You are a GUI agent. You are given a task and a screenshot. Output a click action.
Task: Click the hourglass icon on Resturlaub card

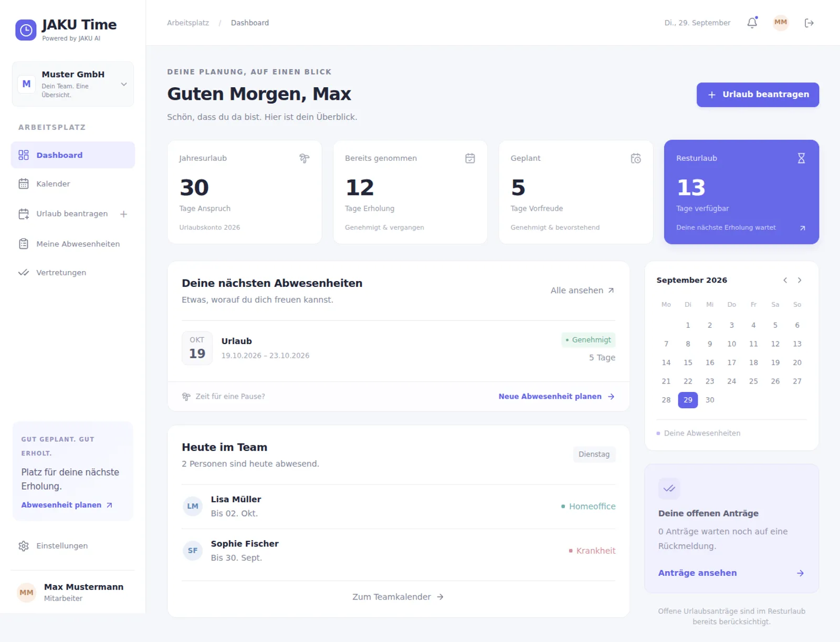801,158
